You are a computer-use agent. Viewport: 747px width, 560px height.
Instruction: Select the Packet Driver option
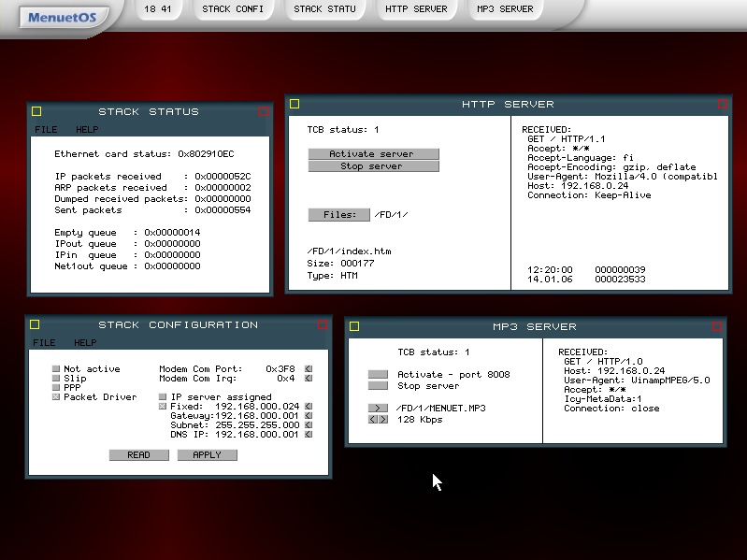[x=56, y=397]
